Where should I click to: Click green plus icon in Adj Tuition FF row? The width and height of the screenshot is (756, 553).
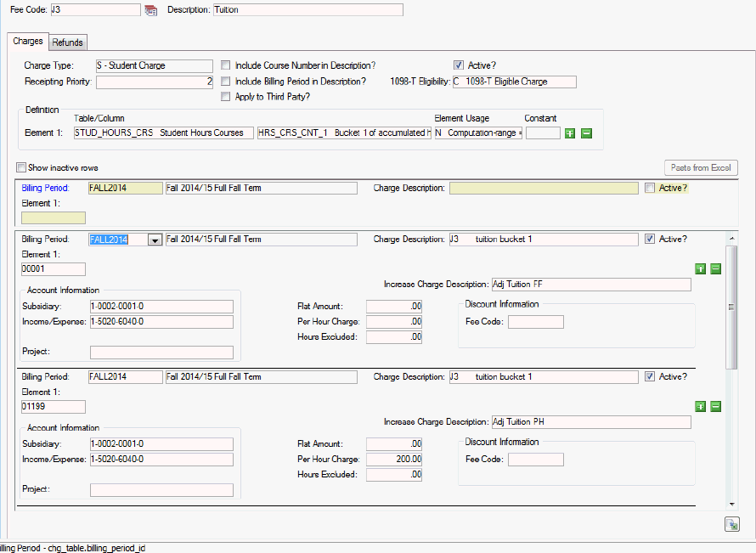(701, 268)
